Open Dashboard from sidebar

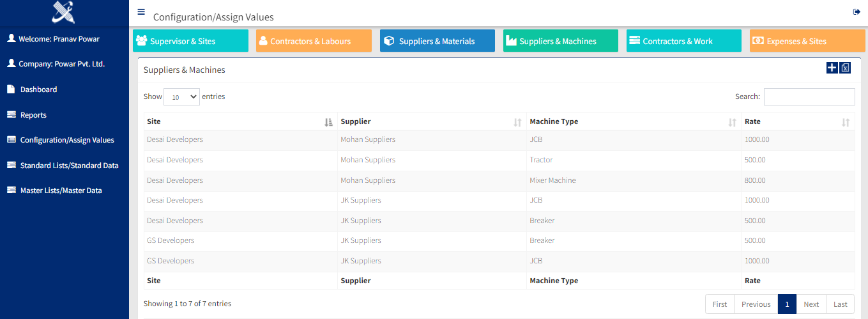[38, 89]
